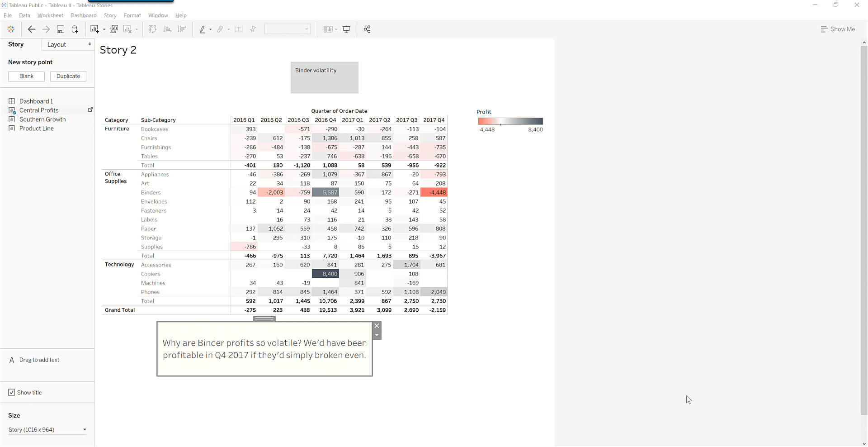Click the Duplicate story point button

(68, 76)
